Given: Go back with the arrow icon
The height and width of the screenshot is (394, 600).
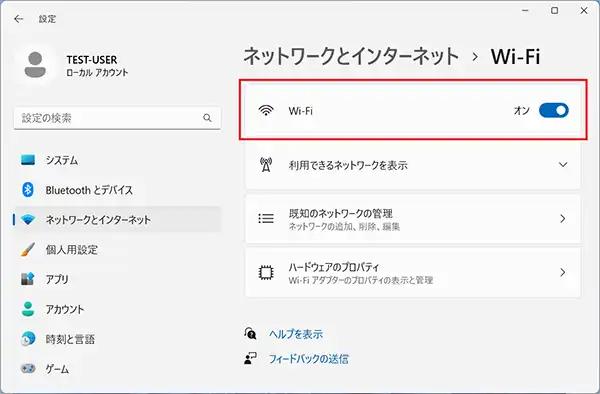Looking at the screenshot, I should (18, 19).
